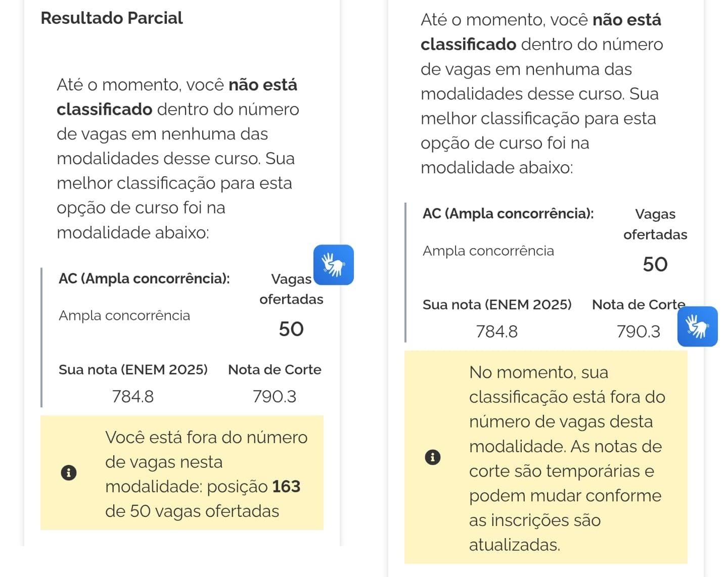Screen dimensions: 728x577
Task: Click "Sua nota (ENEM 2025)" in the Resultado Parcial card
Action: pos(133,370)
